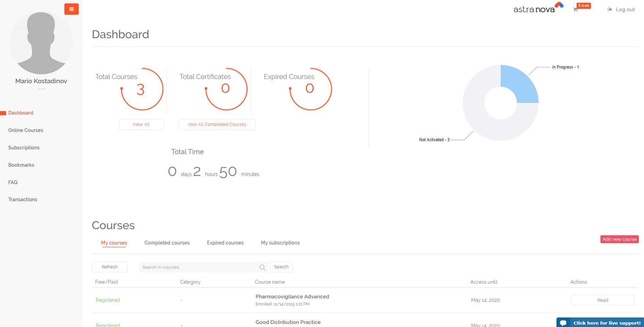Viewport: 644px width, 327px height.
Task: Open the shopping cart icon
Action: tap(576, 10)
